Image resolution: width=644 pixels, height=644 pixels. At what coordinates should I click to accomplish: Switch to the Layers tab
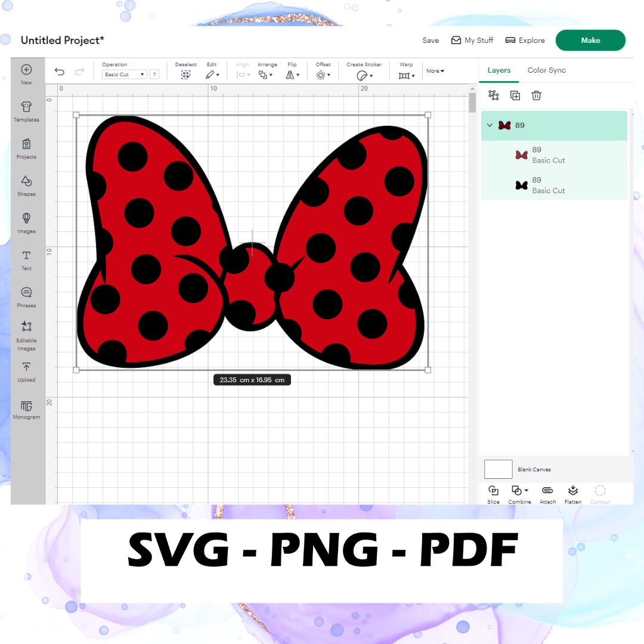point(499,70)
